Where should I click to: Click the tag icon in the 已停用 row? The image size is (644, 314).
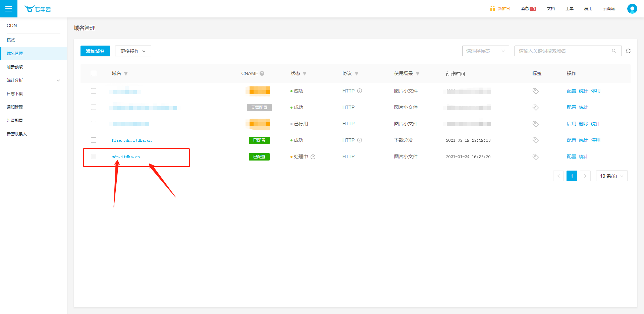[536, 124]
